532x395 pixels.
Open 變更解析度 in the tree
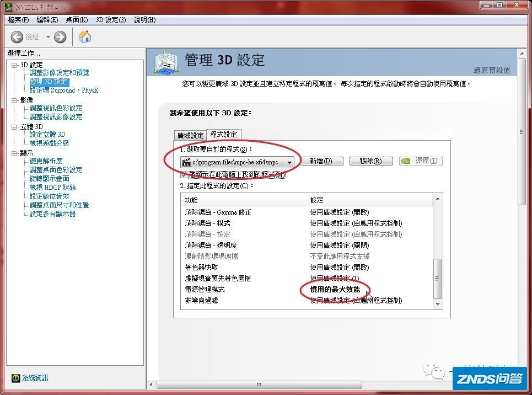coord(46,161)
